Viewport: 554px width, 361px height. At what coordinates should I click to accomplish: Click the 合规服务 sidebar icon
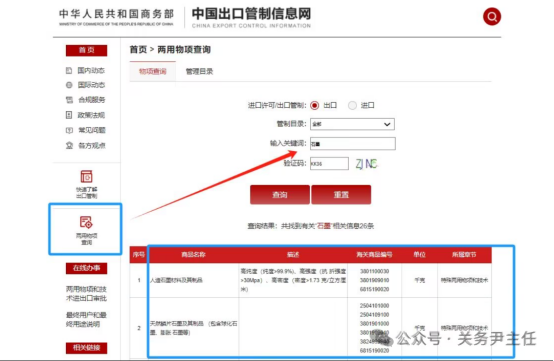click(x=69, y=100)
